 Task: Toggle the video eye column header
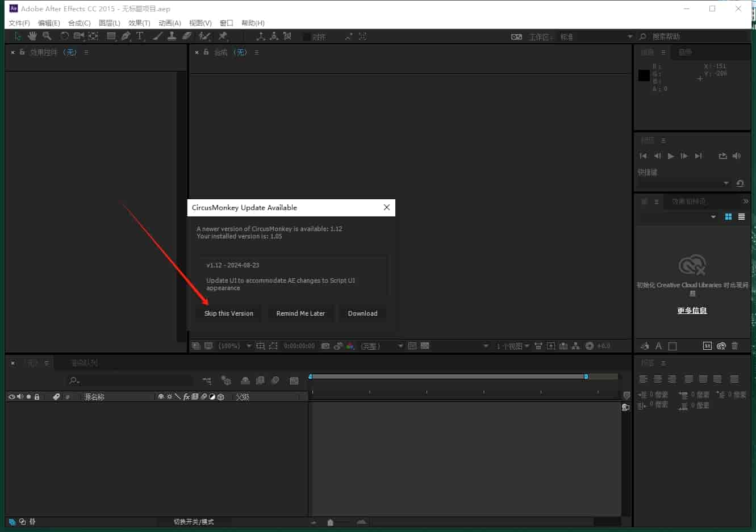tap(11, 397)
